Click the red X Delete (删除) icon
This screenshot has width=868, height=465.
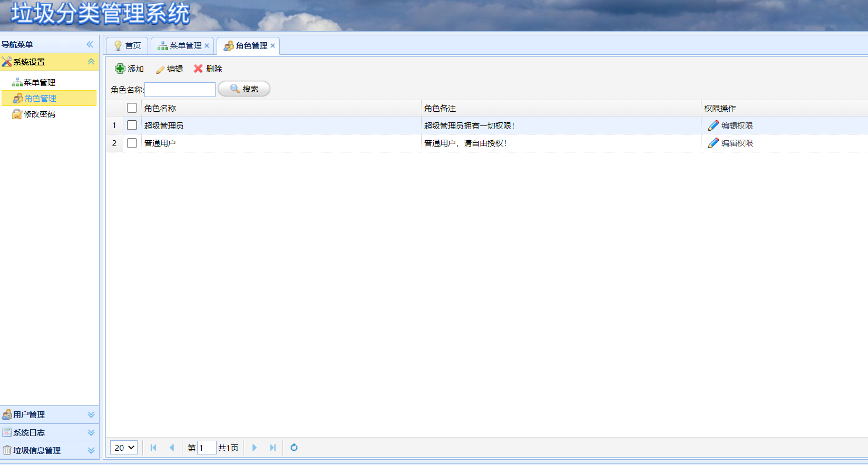point(198,69)
